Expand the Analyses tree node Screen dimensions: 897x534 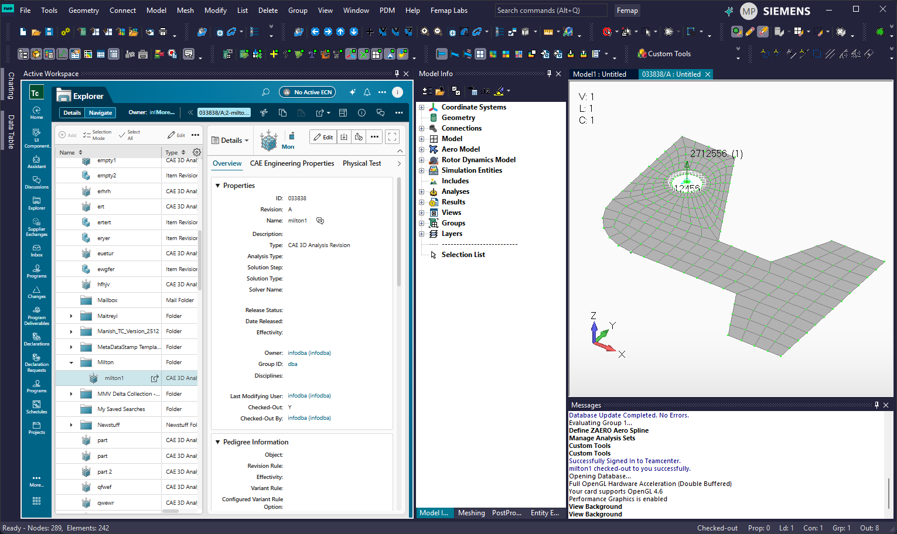tap(422, 191)
